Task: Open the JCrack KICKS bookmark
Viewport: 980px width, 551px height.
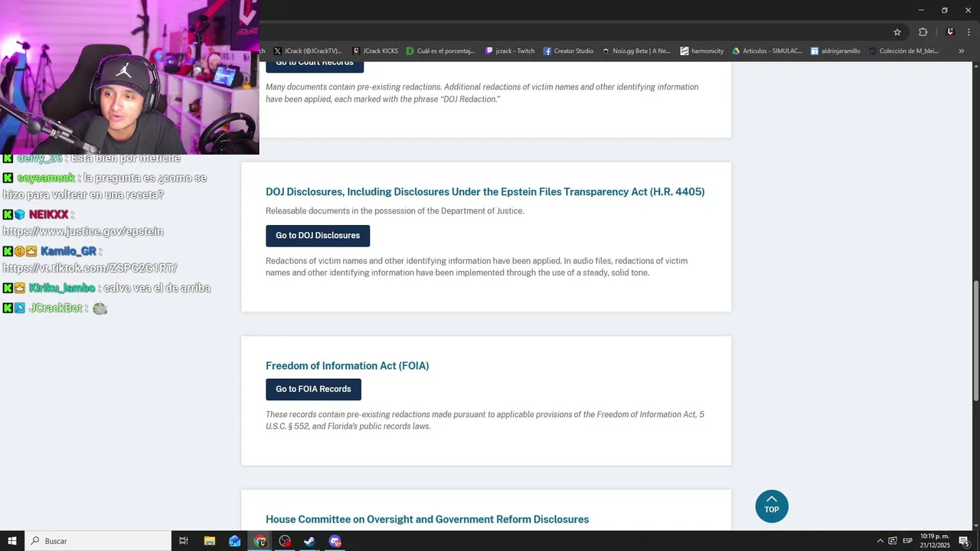Action: coord(375,51)
